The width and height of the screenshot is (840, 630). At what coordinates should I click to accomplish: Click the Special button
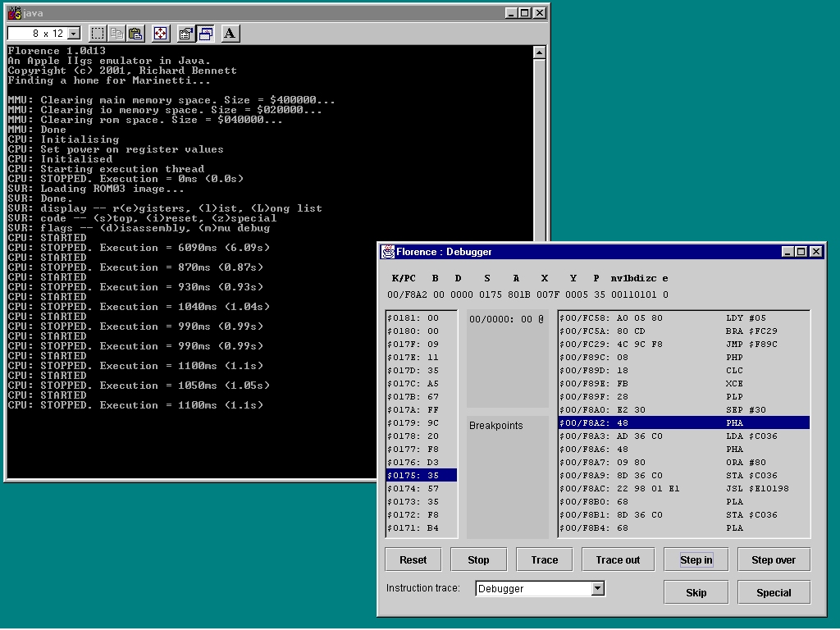click(x=774, y=592)
